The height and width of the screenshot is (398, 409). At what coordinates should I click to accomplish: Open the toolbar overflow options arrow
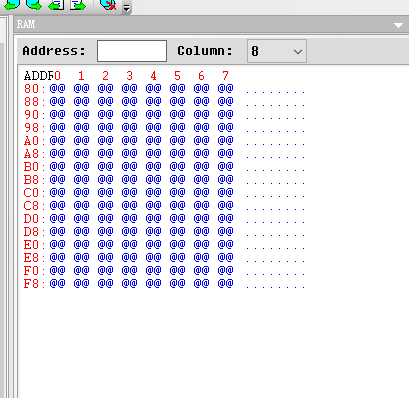(127, 8)
